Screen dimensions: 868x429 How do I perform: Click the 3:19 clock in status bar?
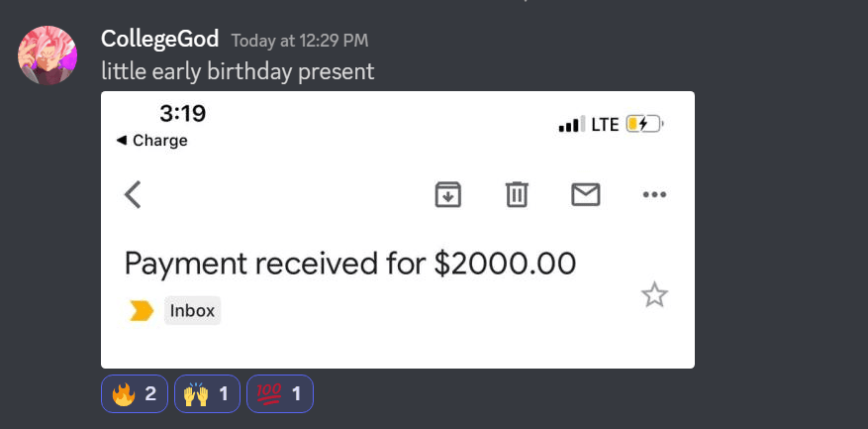[182, 114]
